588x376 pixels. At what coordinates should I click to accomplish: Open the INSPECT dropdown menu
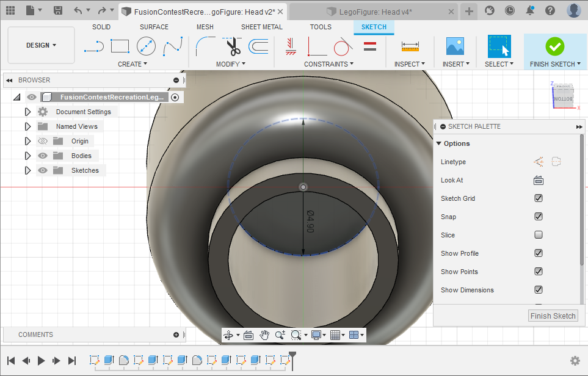click(410, 64)
